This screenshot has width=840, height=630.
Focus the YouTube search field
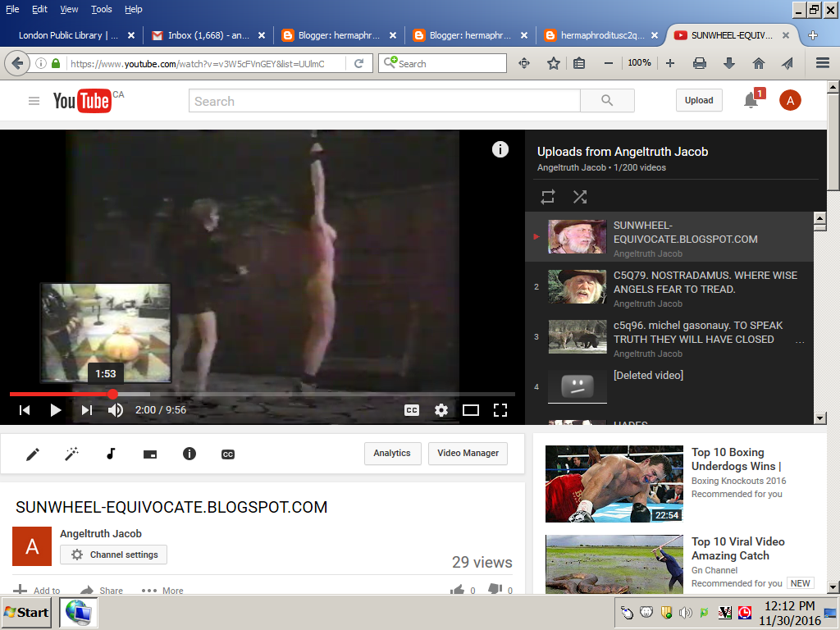385,101
